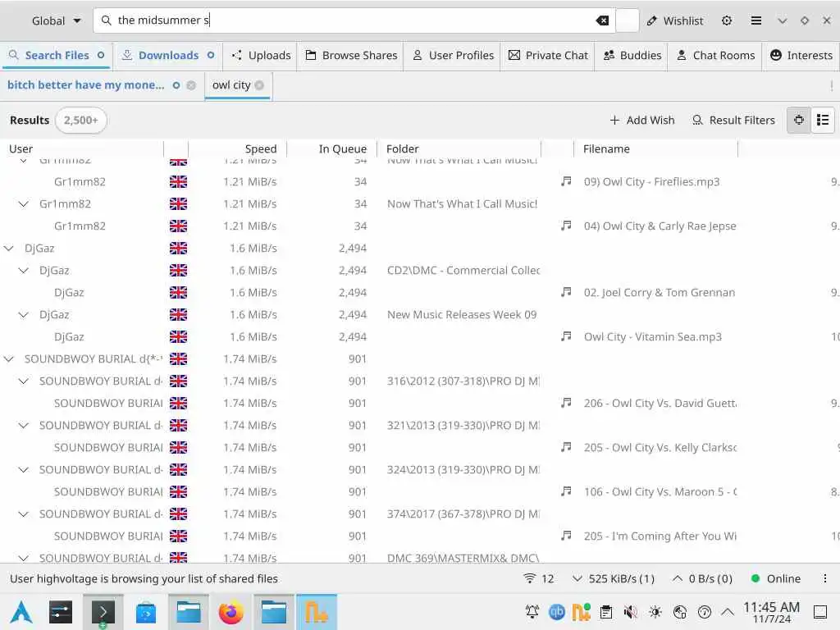Open notifications bell tray icon
Image resolution: width=840 pixels, height=630 pixels.
pos(532,612)
